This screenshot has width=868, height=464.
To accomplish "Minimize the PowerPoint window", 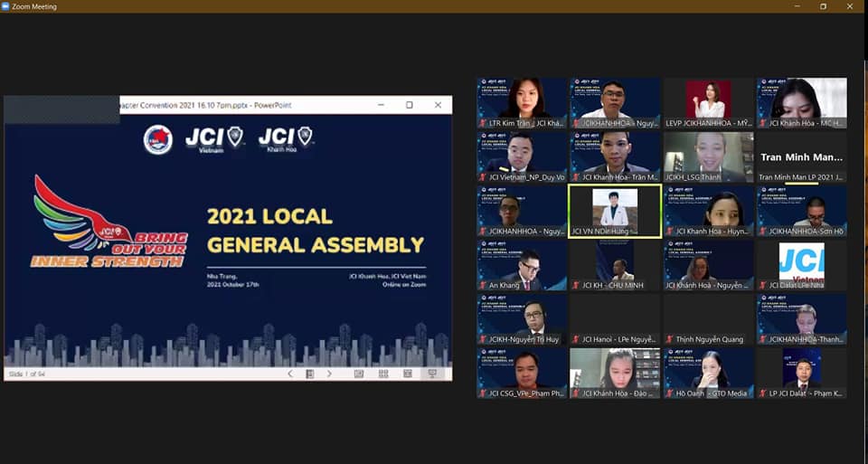I will pyautogui.click(x=381, y=105).
